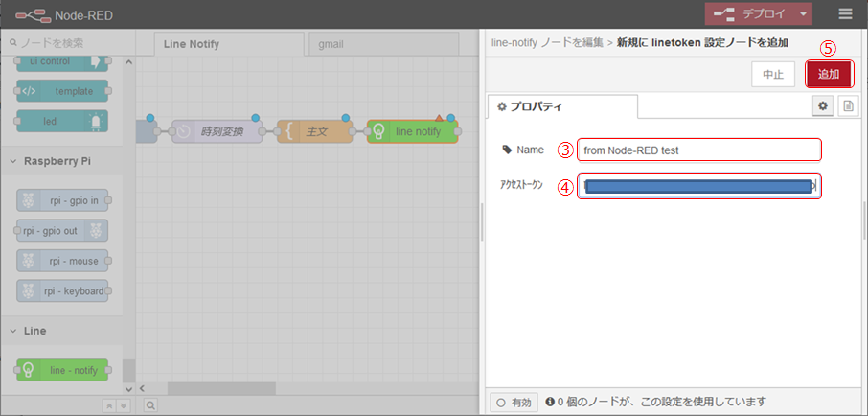
Task: Pick the rpi - gpio in palette node
Action: coord(62,199)
